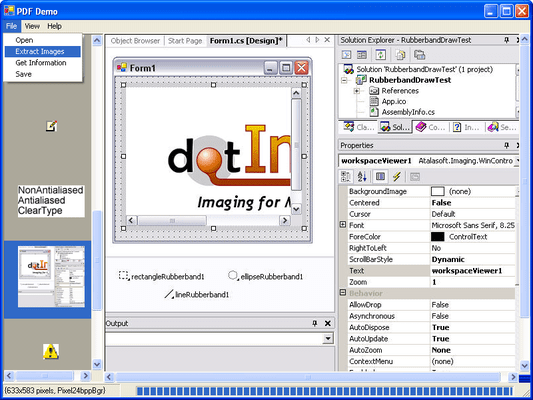
Task: Select Form1.cs [Design] tab
Action: coord(246,41)
